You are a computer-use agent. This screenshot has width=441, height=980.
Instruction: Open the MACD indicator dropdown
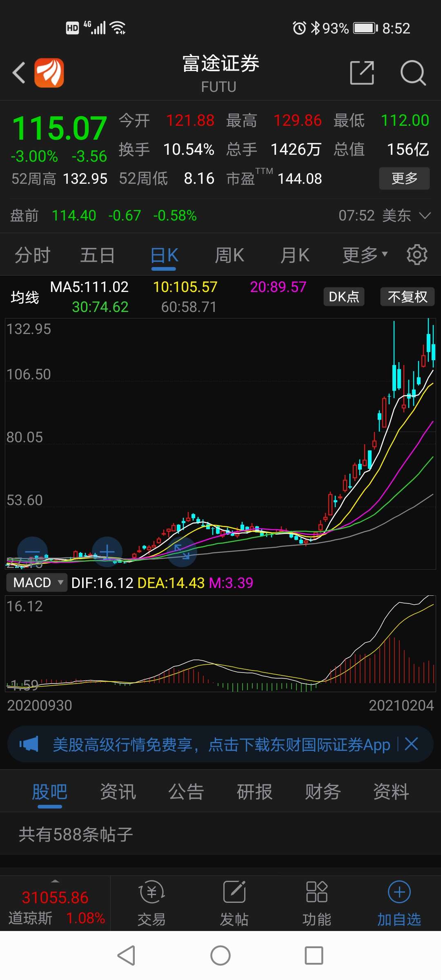click(x=37, y=582)
